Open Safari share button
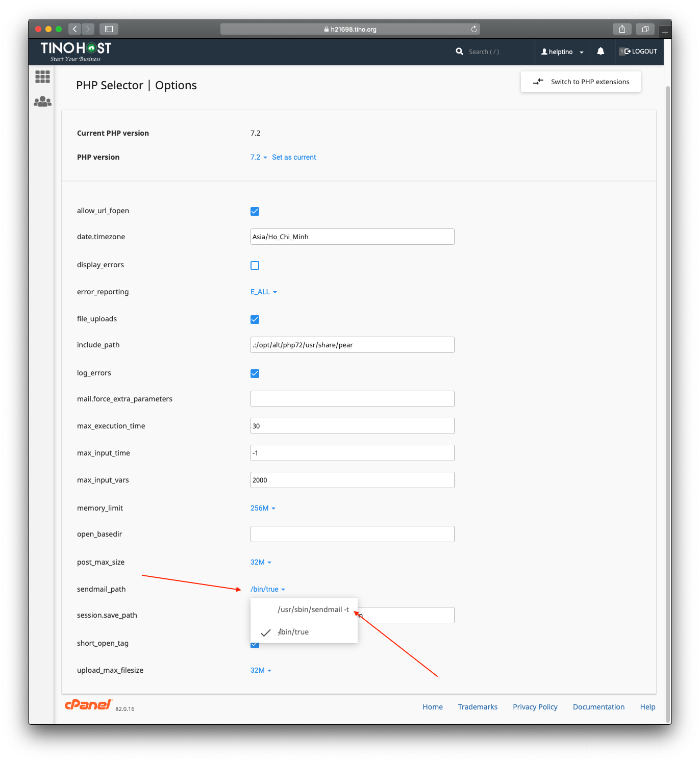This screenshot has height=762, width=700. point(622,29)
